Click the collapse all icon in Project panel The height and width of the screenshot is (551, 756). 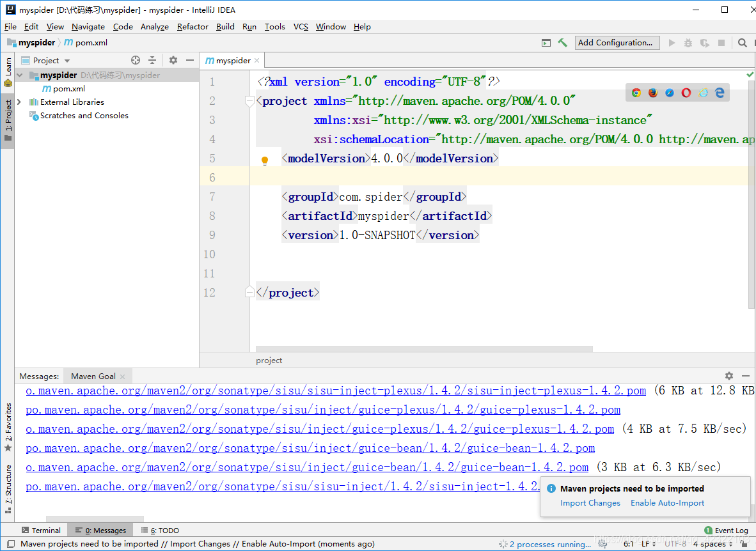point(152,60)
